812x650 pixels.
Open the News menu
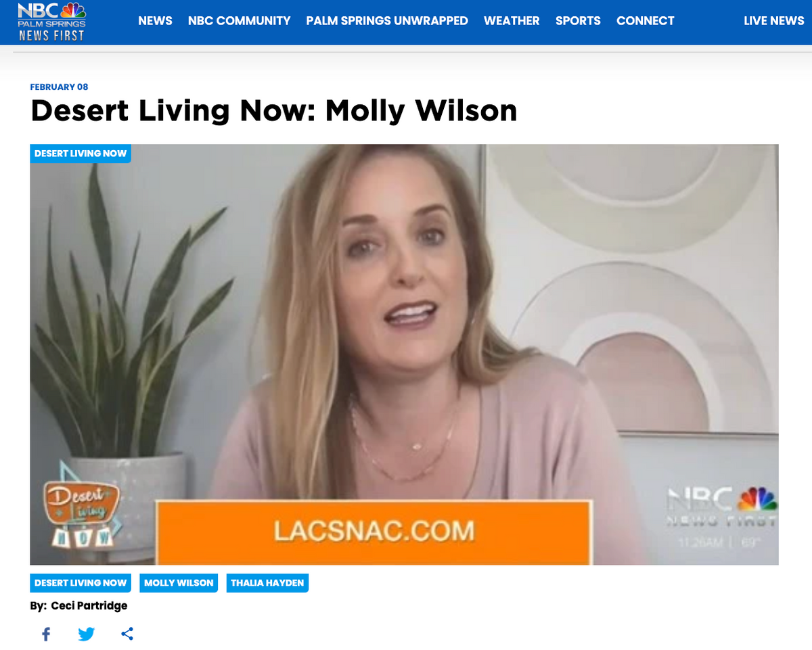(155, 21)
